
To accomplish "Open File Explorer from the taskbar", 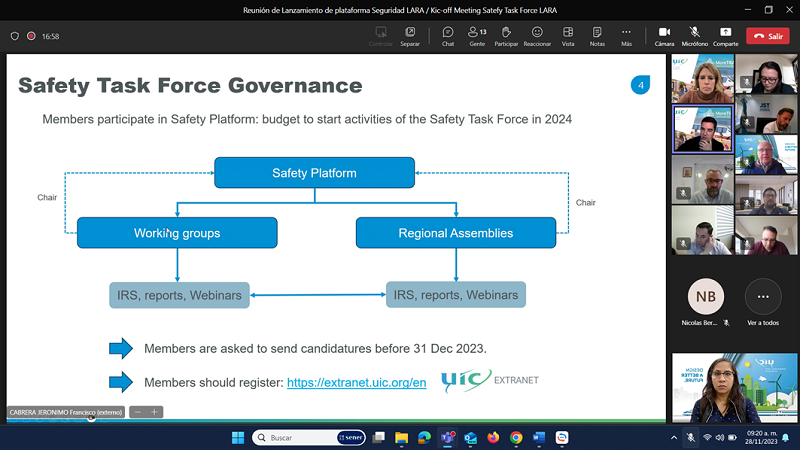I will (402, 438).
